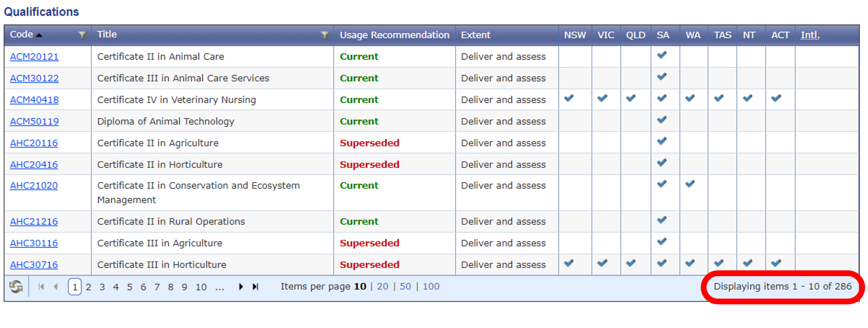The width and height of the screenshot is (868, 328).
Task: Show 20 items per page
Action: point(383,286)
